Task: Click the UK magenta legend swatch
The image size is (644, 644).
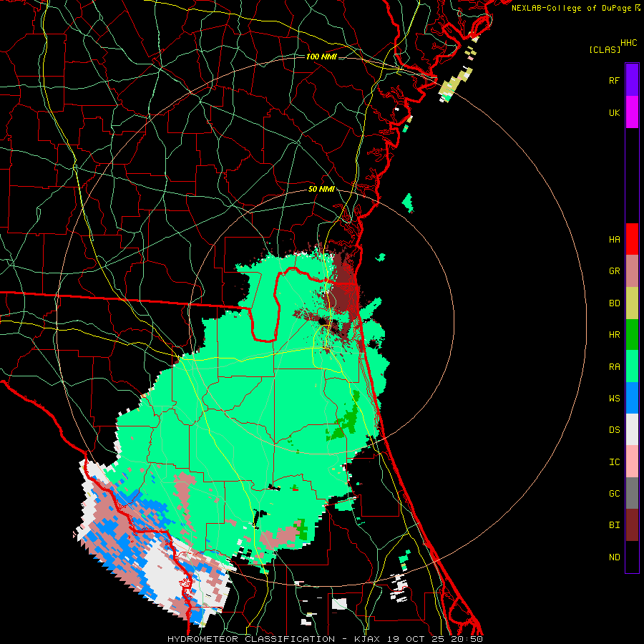Action: point(632,112)
